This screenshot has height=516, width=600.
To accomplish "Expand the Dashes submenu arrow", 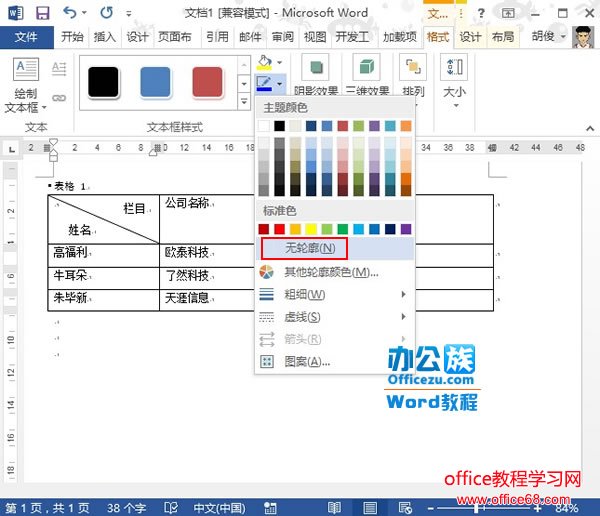I will click(x=403, y=317).
